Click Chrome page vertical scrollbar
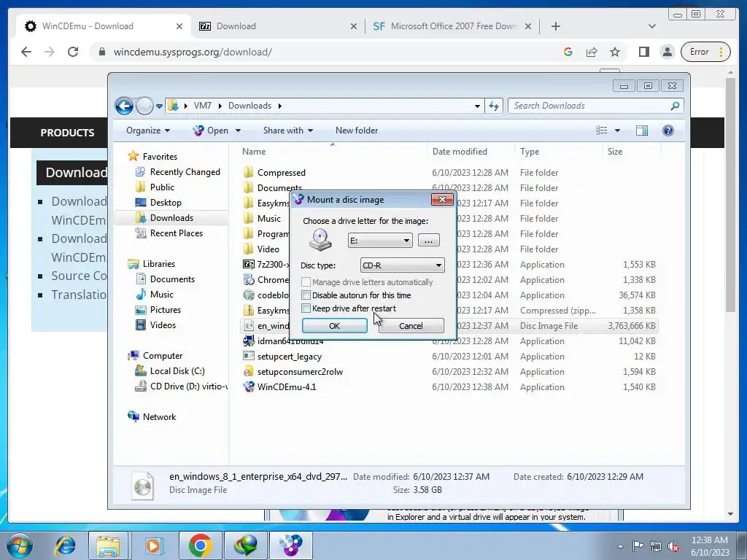The height and width of the screenshot is (560, 747). tap(731, 195)
